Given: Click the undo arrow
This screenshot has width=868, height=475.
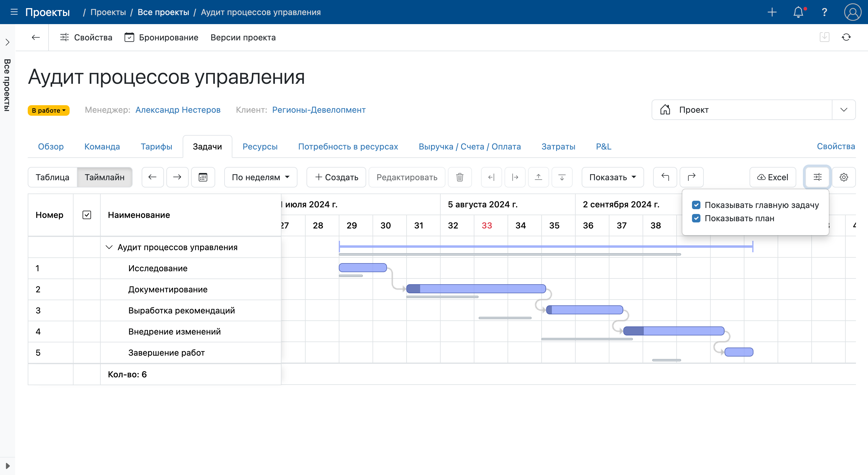Looking at the screenshot, I should [665, 177].
